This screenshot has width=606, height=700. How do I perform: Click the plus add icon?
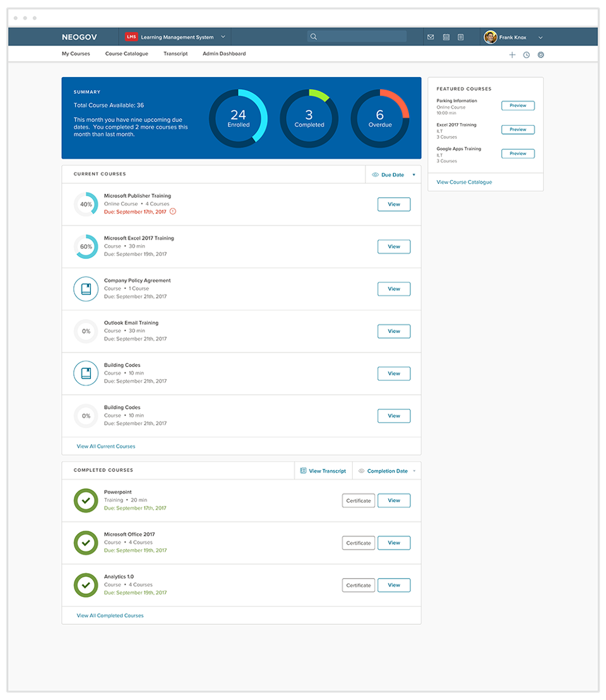[x=512, y=54]
